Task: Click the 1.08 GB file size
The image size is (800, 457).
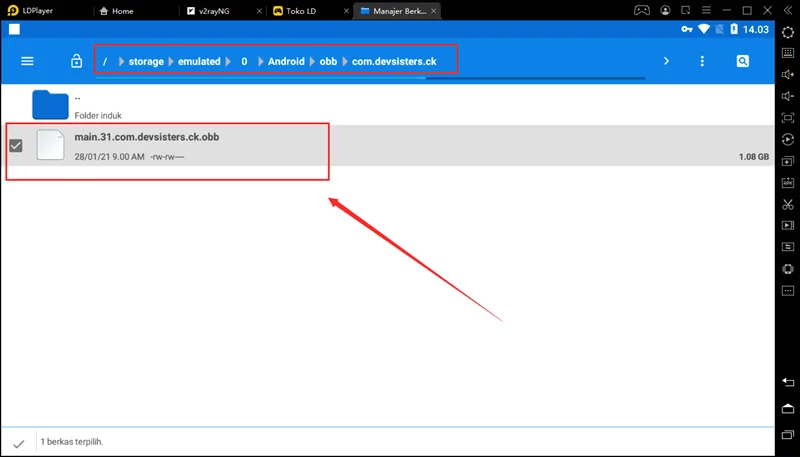Action: pyautogui.click(x=754, y=157)
